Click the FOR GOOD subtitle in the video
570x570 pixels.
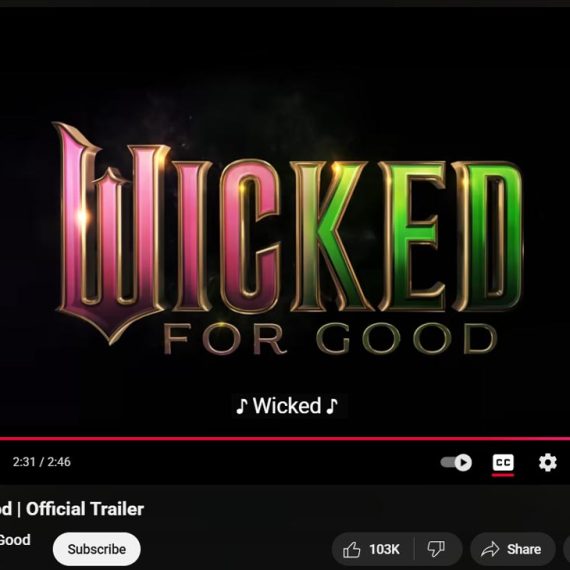[x=330, y=339]
